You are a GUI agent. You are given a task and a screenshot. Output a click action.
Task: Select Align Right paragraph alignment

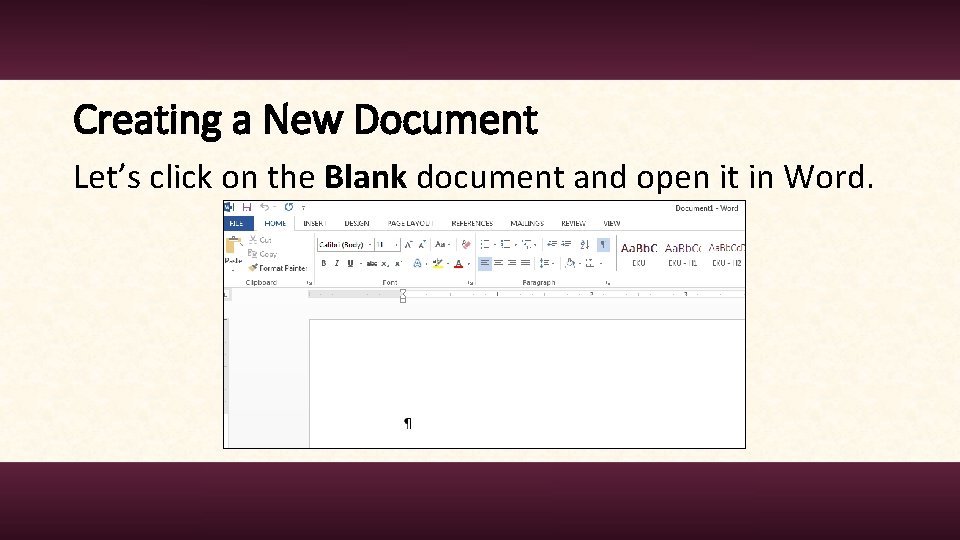512,263
